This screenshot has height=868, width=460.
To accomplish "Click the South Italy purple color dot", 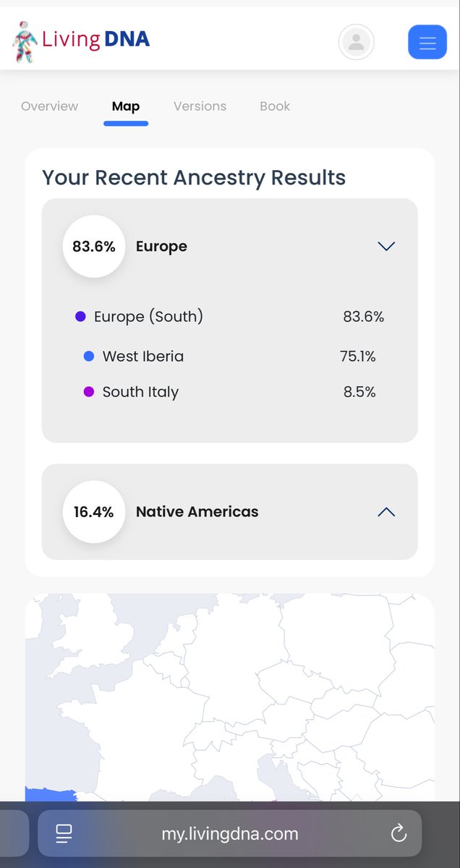I will (89, 392).
